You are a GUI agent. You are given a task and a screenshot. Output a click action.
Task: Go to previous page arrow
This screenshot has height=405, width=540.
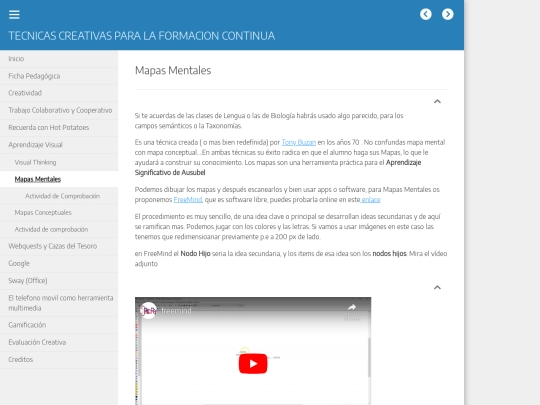[426, 14]
